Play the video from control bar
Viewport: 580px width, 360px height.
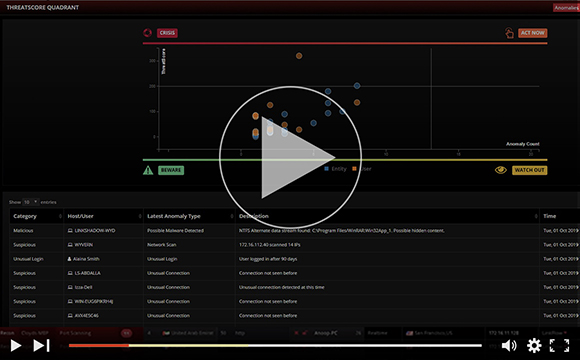pyautogui.click(x=16, y=346)
